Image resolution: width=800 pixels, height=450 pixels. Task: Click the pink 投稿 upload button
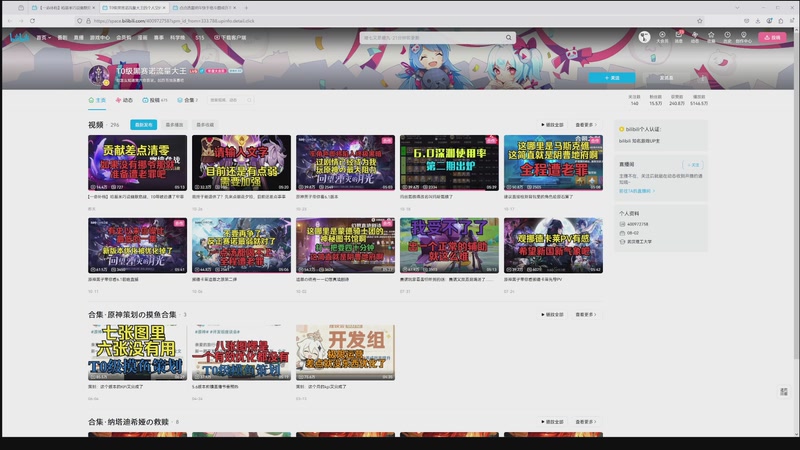[x=772, y=37]
